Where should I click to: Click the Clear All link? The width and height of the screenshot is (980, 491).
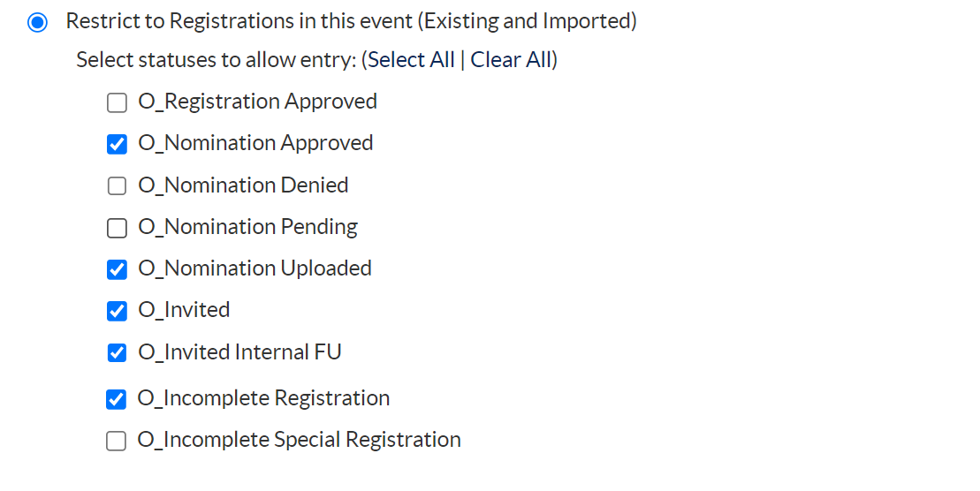point(511,60)
